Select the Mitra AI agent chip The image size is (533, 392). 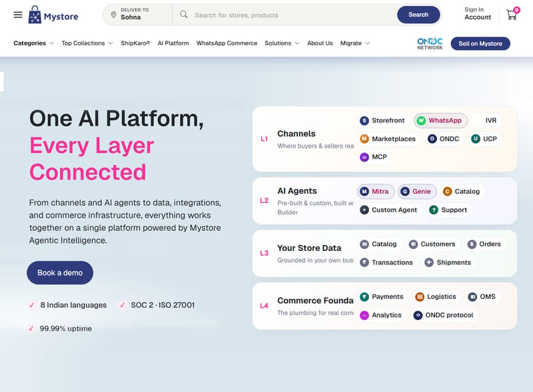click(x=376, y=192)
